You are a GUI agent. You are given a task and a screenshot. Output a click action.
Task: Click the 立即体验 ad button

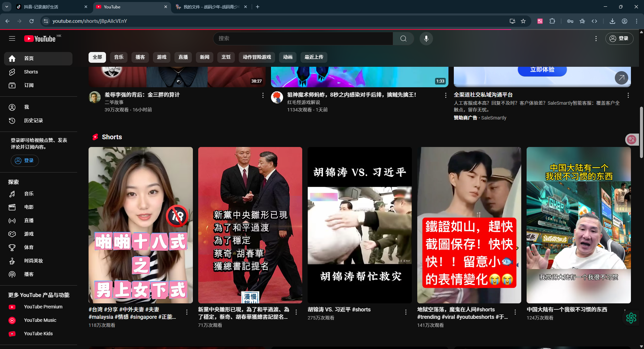click(542, 70)
